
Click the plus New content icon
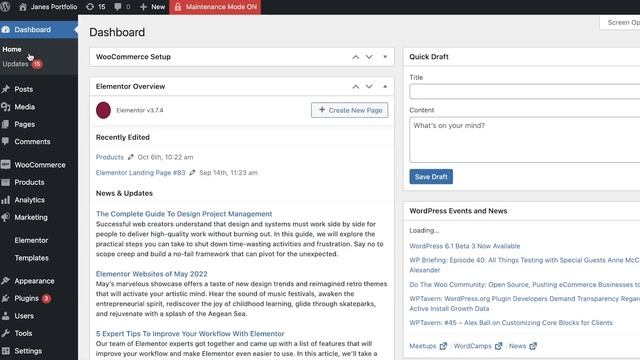(143, 7)
